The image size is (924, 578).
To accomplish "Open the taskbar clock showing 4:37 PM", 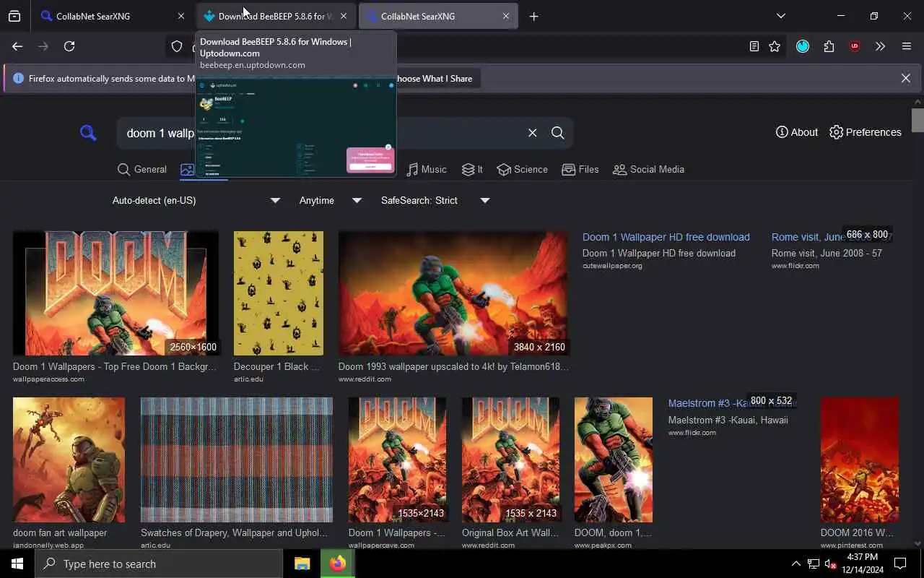I will [x=861, y=564].
